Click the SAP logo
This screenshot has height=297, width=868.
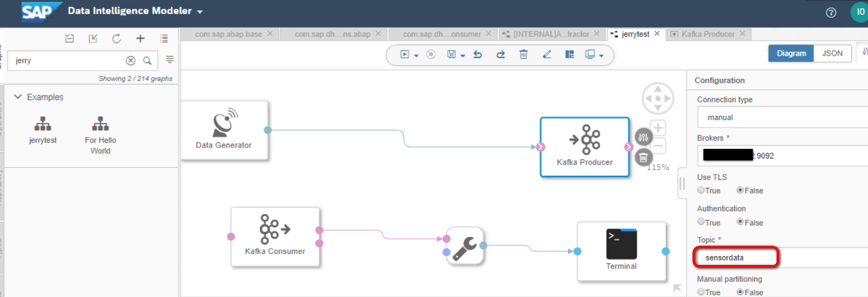[41, 12]
